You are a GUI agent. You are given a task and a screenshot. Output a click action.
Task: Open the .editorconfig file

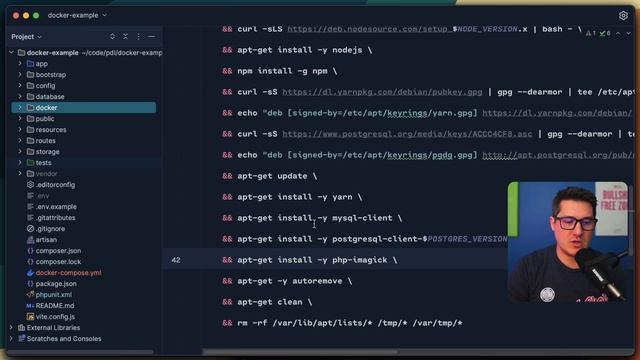pyautogui.click(x=55, y=185)
